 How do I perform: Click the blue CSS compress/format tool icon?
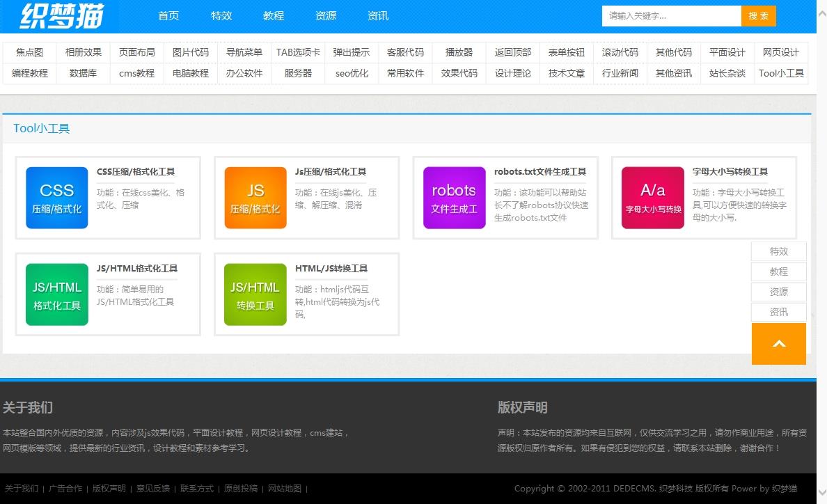(x=57, y=198)
